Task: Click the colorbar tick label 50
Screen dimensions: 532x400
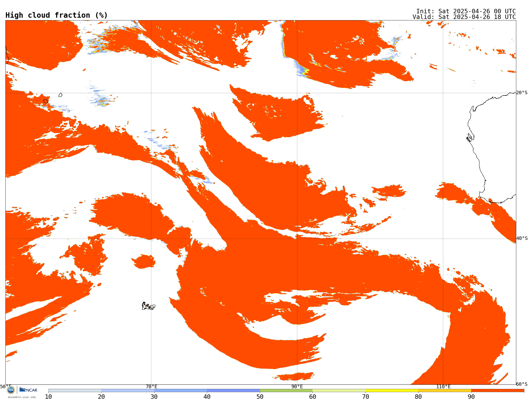Action: coord(260,397)
